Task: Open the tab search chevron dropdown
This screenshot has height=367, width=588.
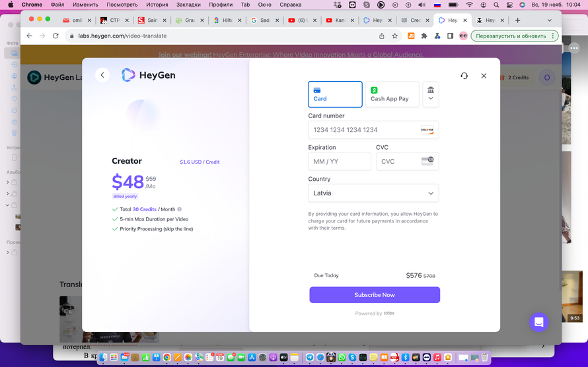Action: point(550,20)
